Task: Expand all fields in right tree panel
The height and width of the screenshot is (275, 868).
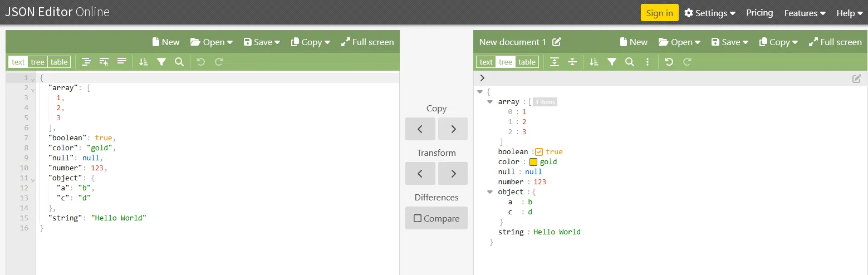Action: coord(554,62)
